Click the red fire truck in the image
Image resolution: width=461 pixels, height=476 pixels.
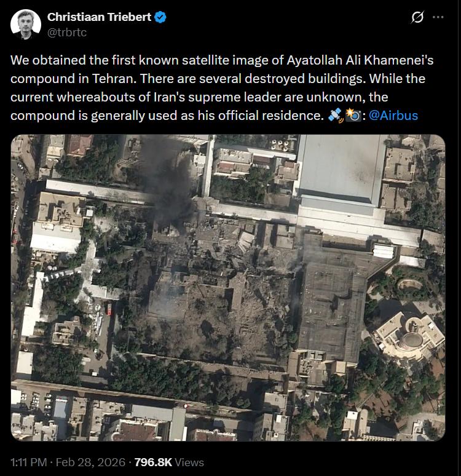109,308
